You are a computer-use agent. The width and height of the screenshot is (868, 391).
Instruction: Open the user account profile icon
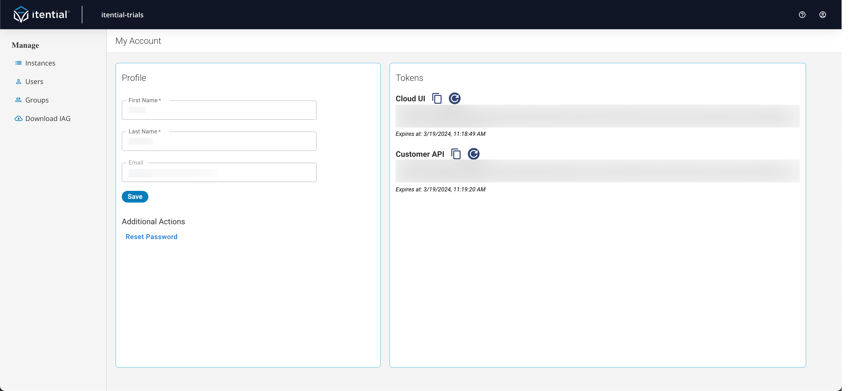[822, 14]
